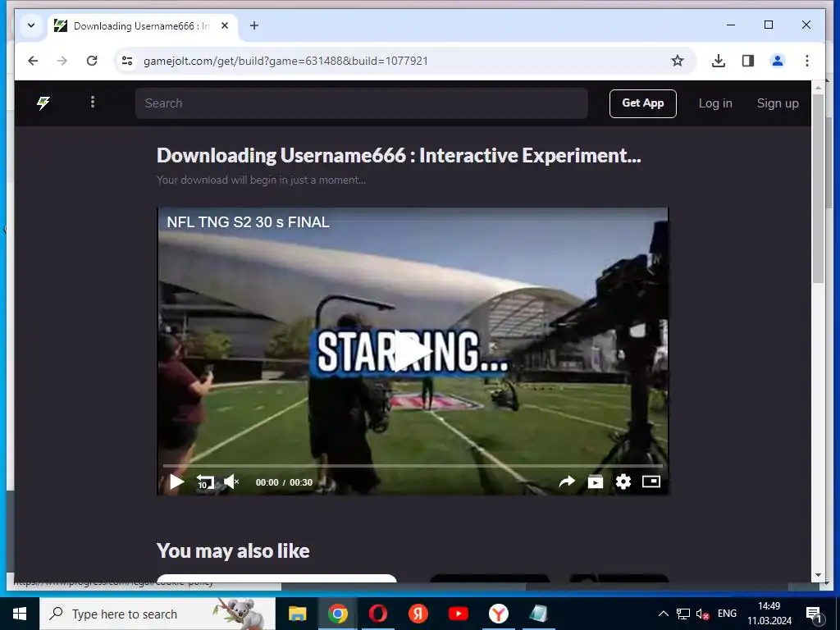Open the three-dot menu beside the Game Jolt logo
Screen dimensions: 840x630
(93, 102)
